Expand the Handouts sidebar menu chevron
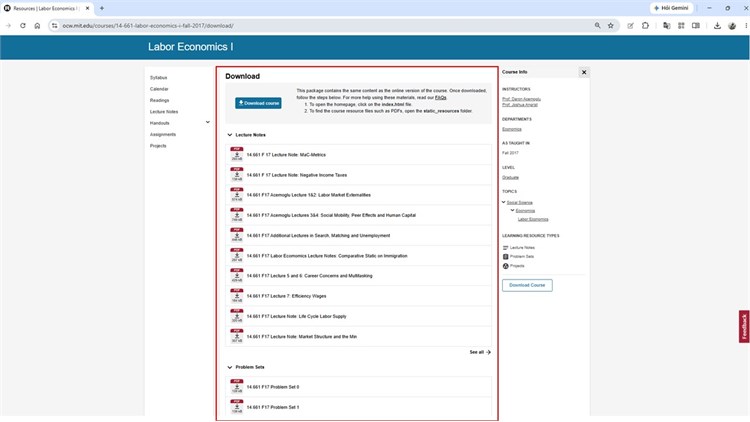The image size is (750, 422). 208,122
